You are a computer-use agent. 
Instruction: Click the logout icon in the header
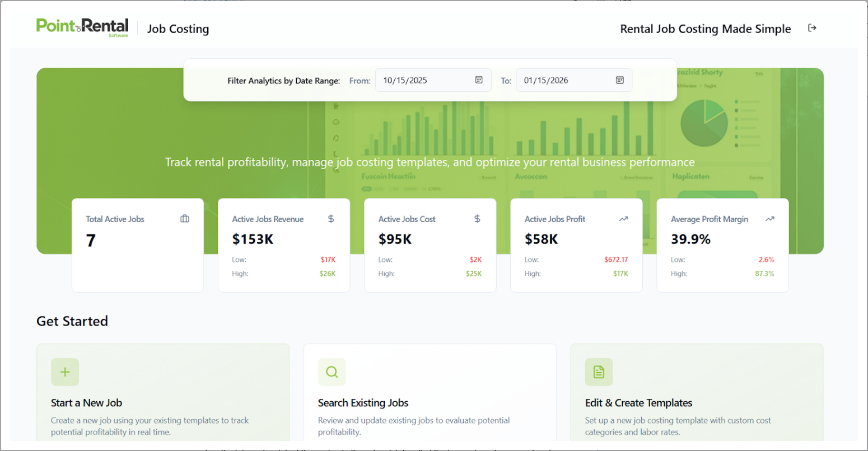click(812, 28)
